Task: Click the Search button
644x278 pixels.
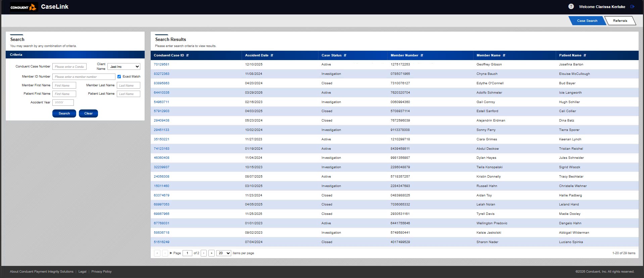Action: pyautogui.click(x=64, y=113)
